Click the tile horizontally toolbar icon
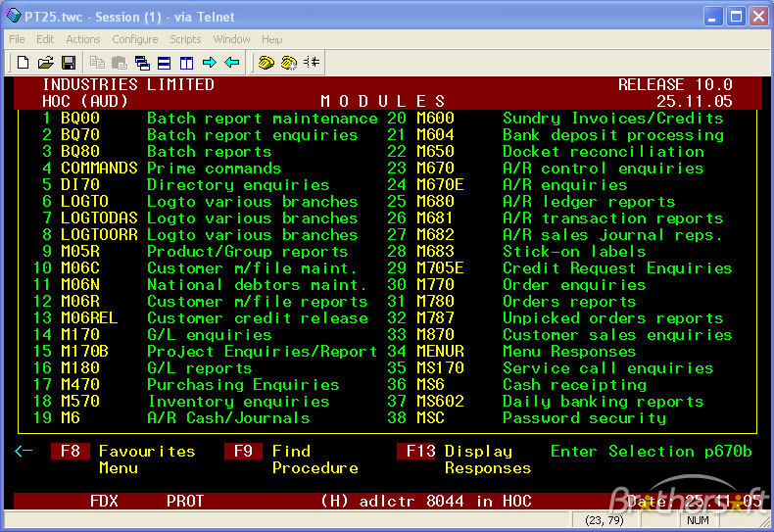This screenshot has width=774, height=532. click(x=164, y=63)
